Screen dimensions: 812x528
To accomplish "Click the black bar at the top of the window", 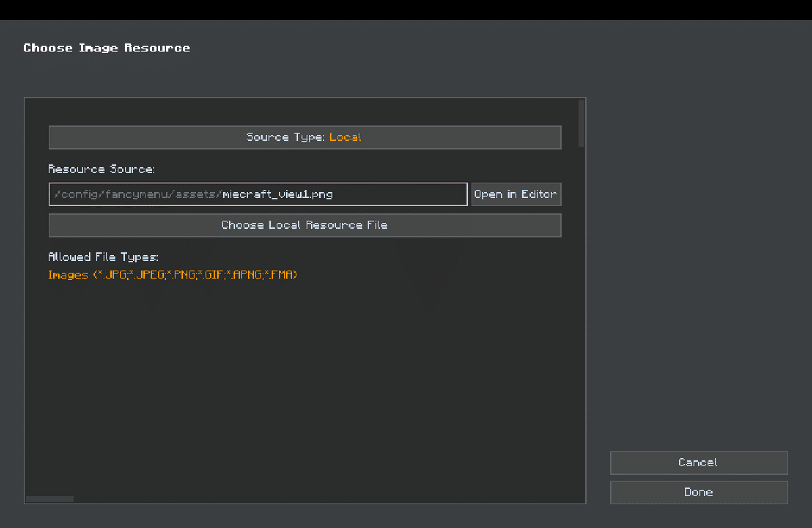I will point(406,9).
